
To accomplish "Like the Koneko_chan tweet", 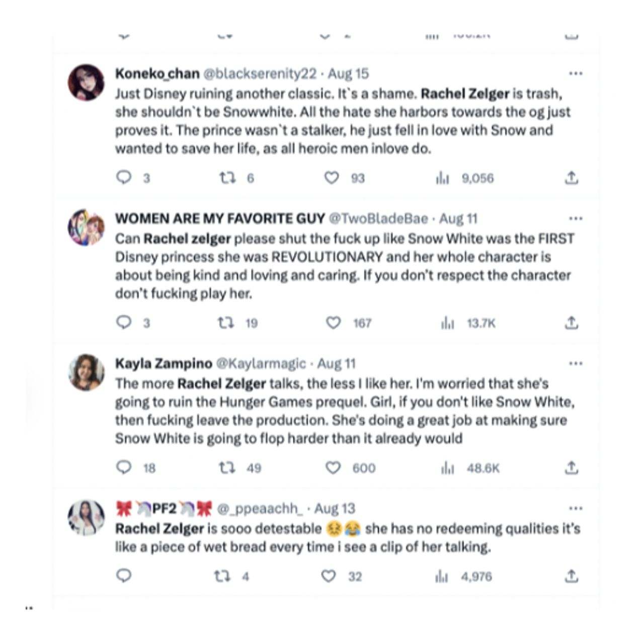I will click(x=331, y=178).
